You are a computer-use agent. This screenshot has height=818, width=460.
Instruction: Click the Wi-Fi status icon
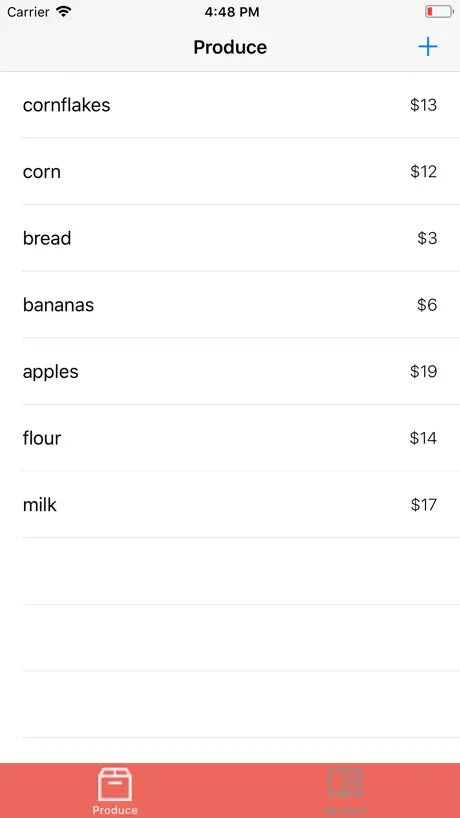(x=64, y=11)
